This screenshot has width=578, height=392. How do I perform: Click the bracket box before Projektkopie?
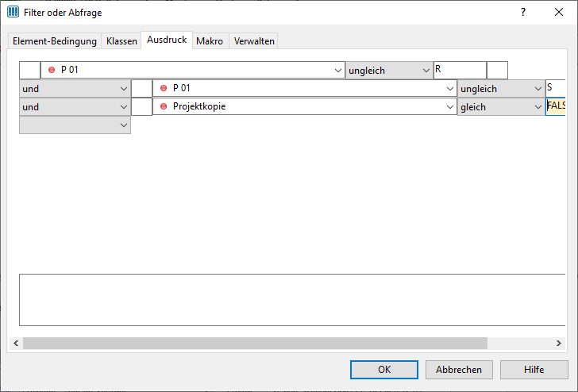tap(142, 107)
